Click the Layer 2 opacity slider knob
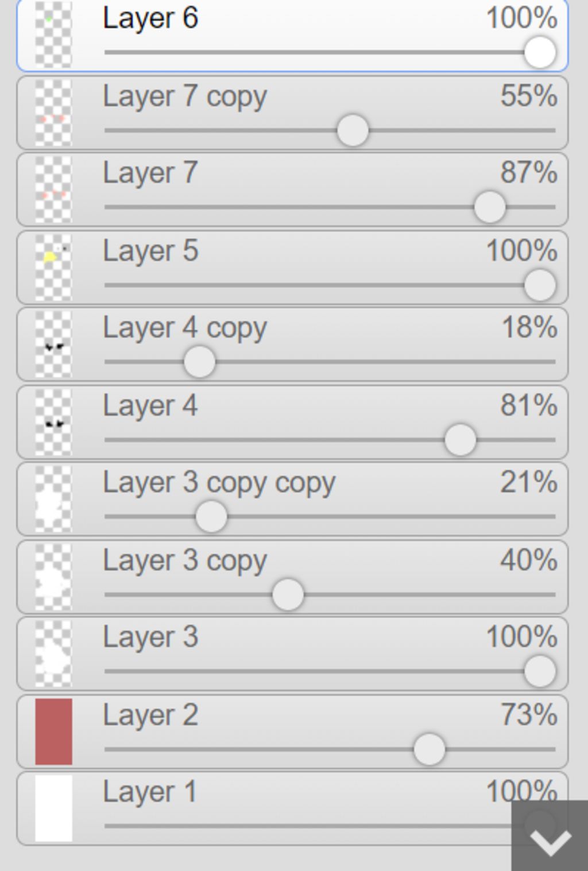 [x=429, y=749]
